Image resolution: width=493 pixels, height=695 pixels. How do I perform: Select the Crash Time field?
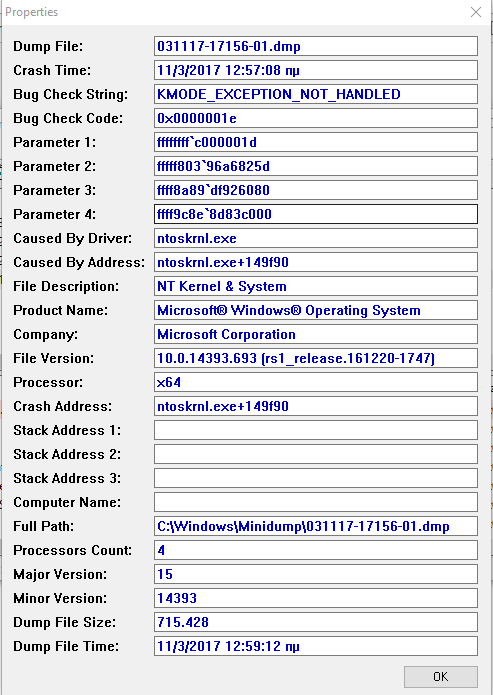(x=316, y=70)
